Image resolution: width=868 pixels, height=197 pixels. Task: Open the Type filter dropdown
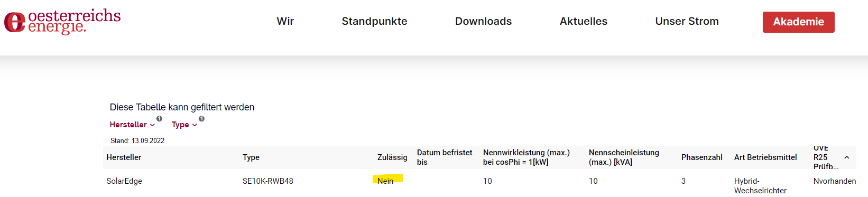(x=184, y=125)
